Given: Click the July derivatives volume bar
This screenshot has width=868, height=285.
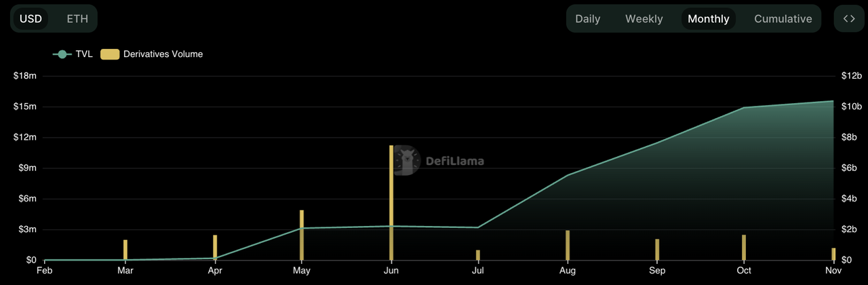Looking at the screenshot, I should tap(478, 255).
